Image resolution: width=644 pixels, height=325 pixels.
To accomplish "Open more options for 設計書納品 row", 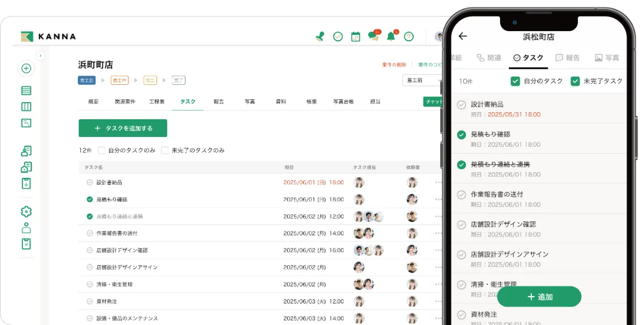I will 438,183.
